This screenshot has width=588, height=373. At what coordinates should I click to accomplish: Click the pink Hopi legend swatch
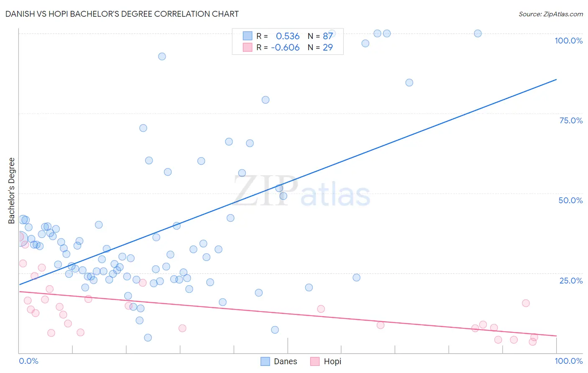tap(315, 361)
